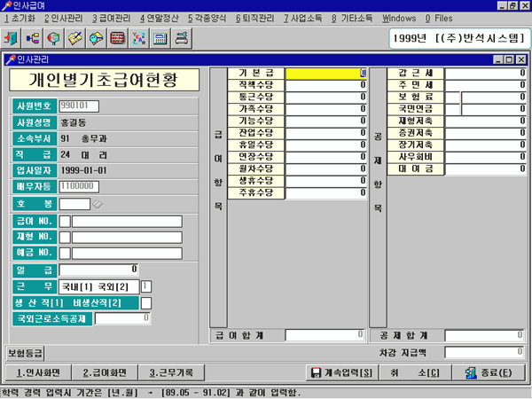Click the organization chart toolbar icon
532x399 pixels.
(33, 39)
